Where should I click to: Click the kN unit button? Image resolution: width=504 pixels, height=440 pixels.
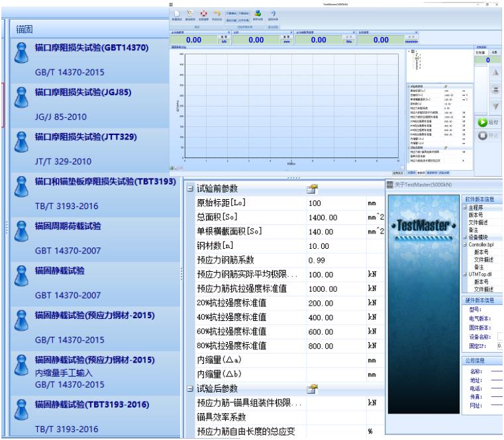[x=224, y=42]
